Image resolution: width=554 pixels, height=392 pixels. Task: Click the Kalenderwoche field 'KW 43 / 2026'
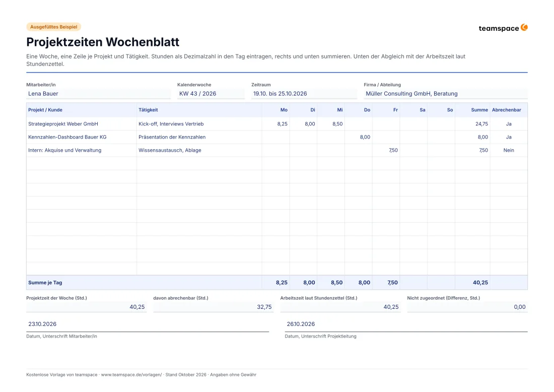tap(211, 94)
